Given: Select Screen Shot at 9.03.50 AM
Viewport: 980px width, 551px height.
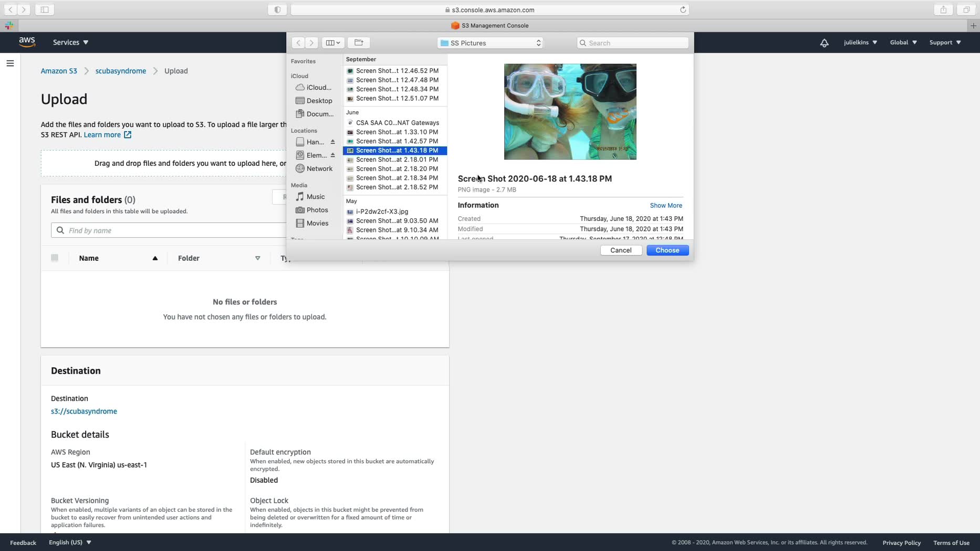Looking at the screenshot, I should coord(394,221).
